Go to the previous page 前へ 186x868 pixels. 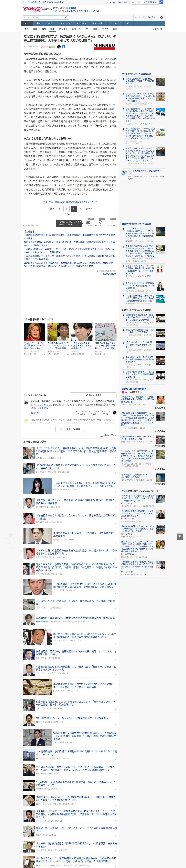(x=51, y=209)
